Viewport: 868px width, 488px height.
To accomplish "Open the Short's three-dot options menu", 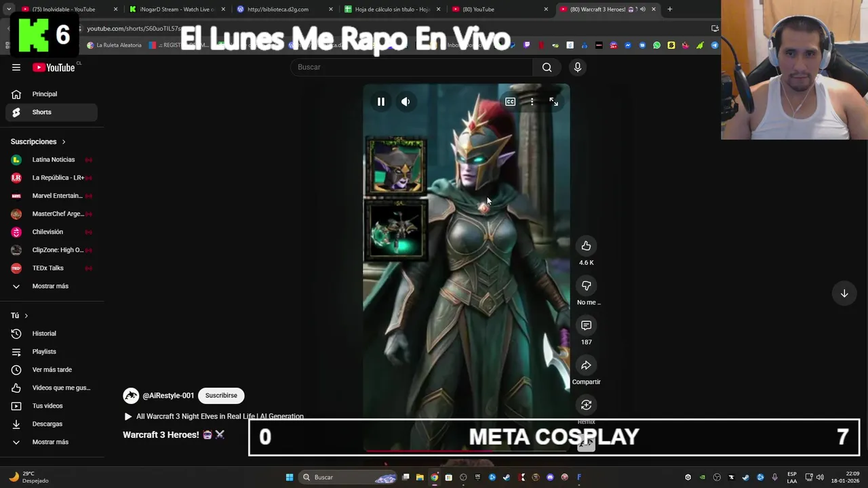I will pyautogui.click(x=532, y=102).
